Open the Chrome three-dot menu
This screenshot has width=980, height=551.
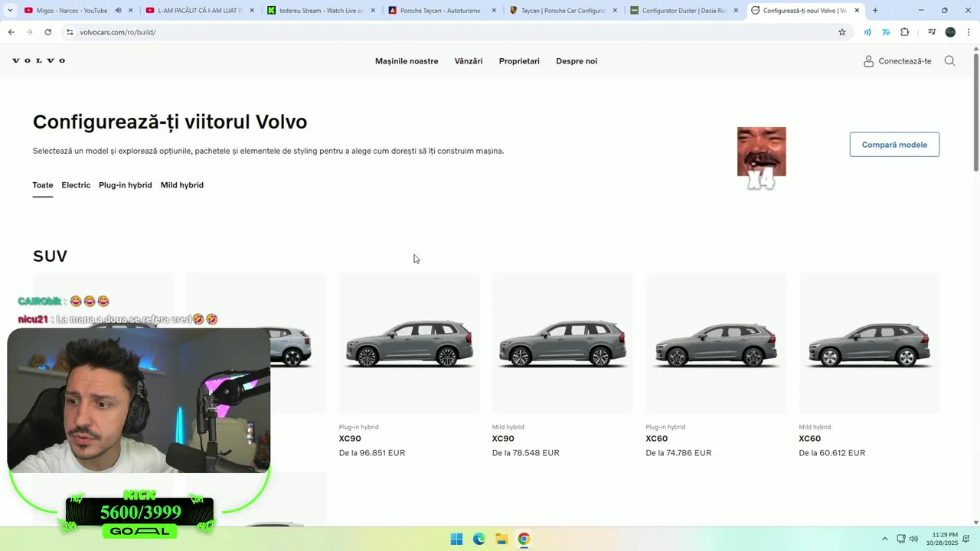pos(969,32)
